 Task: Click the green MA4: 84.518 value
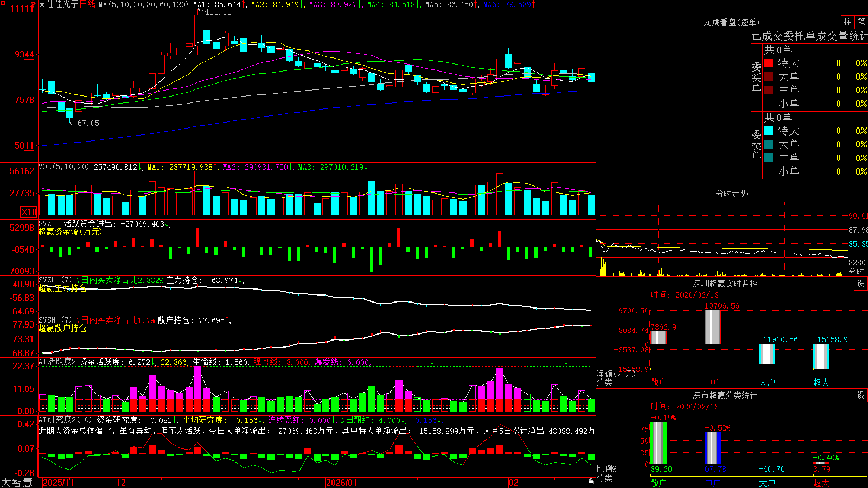click(391, 4)
